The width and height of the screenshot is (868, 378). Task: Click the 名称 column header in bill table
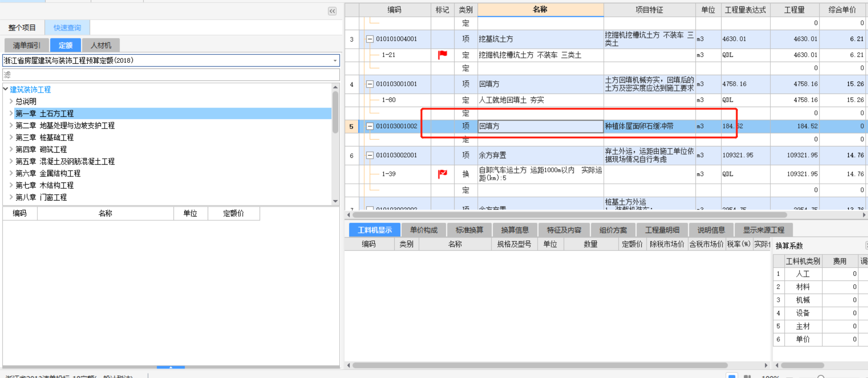(x=540, y=10)
